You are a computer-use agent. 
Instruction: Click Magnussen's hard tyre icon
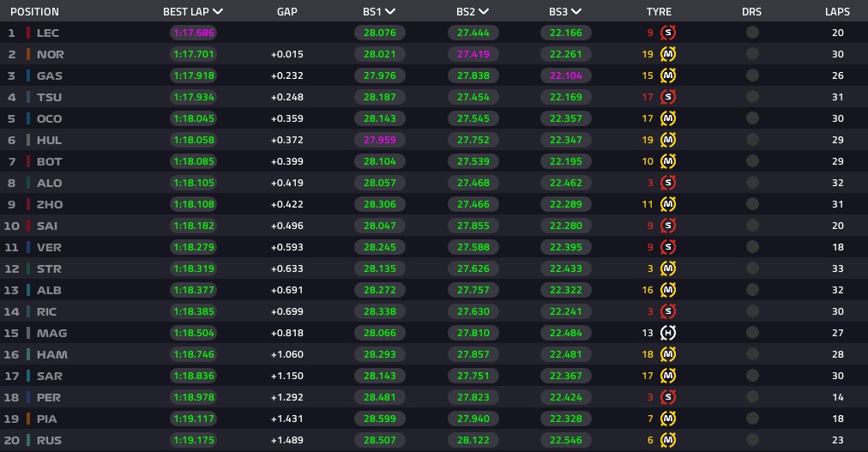(668, 333)
